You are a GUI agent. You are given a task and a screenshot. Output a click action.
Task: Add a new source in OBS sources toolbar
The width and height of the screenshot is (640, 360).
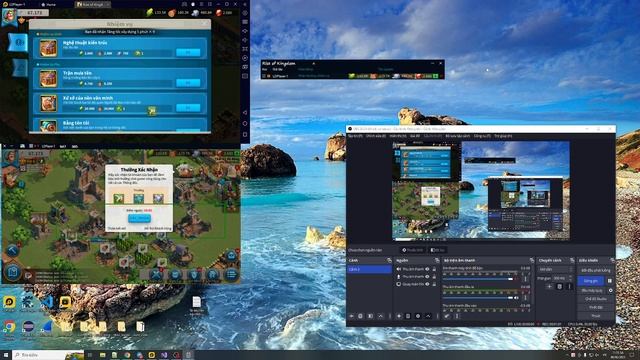(399, 316)
